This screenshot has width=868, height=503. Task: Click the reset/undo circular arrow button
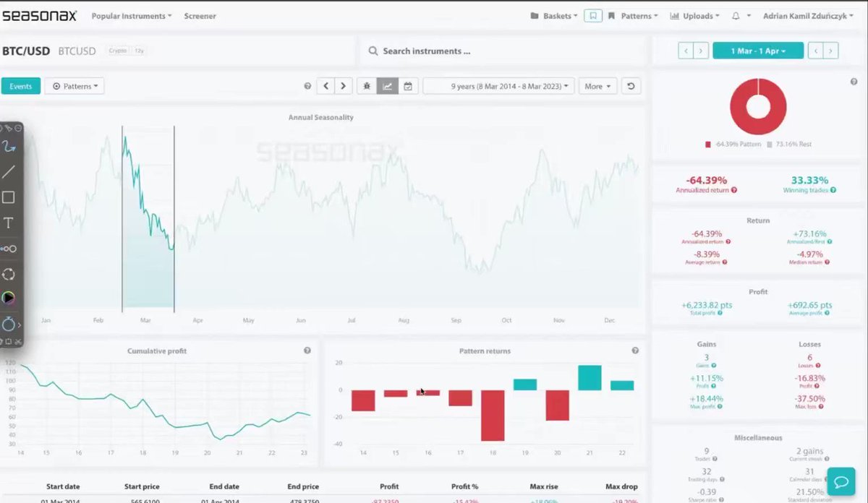click(631, 86)
